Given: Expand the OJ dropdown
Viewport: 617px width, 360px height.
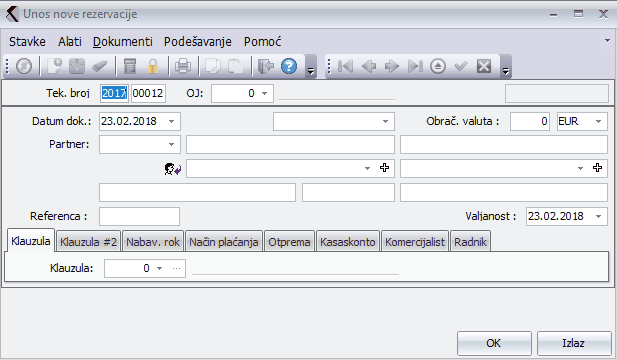Looking at the screenshot, I should point(264,93).
